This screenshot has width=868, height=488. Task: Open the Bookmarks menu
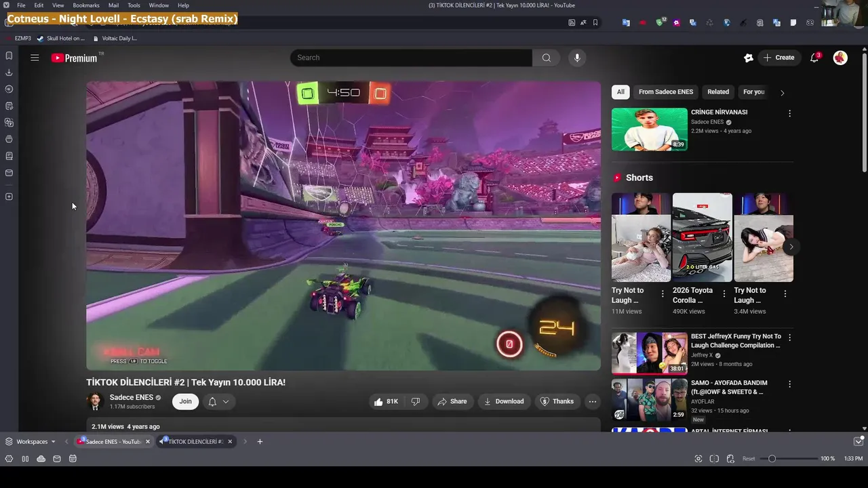[x=86, y=5]
